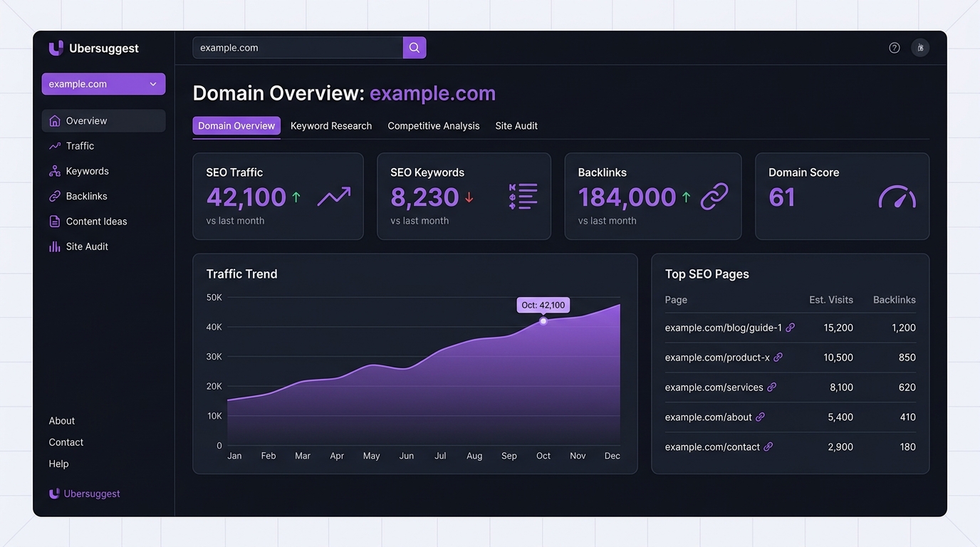Go to Keywords in the sidebar
The height and width of the screenshot is (547, 980).
click(x=103, y=171)
